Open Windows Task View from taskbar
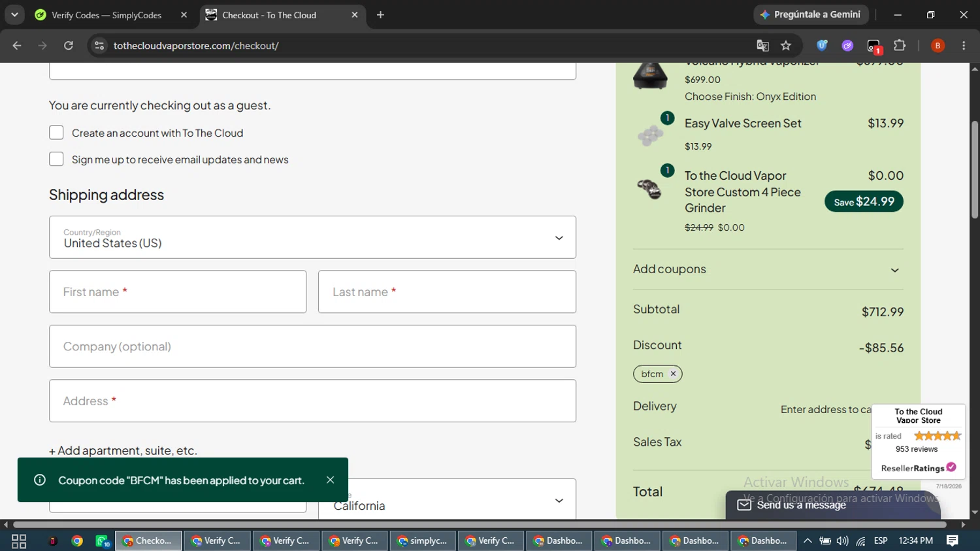The height and width of the screenshot is (551, 980). [x=19, y=541]
